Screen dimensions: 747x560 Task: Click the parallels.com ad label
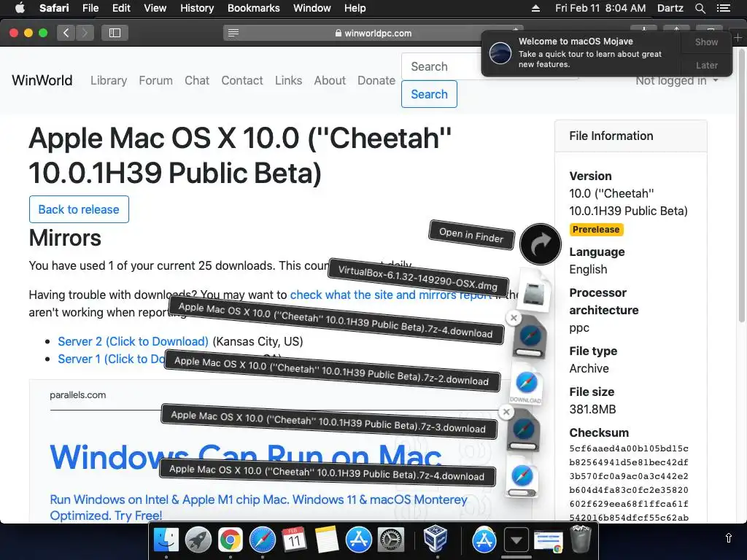tap(77, 394)
